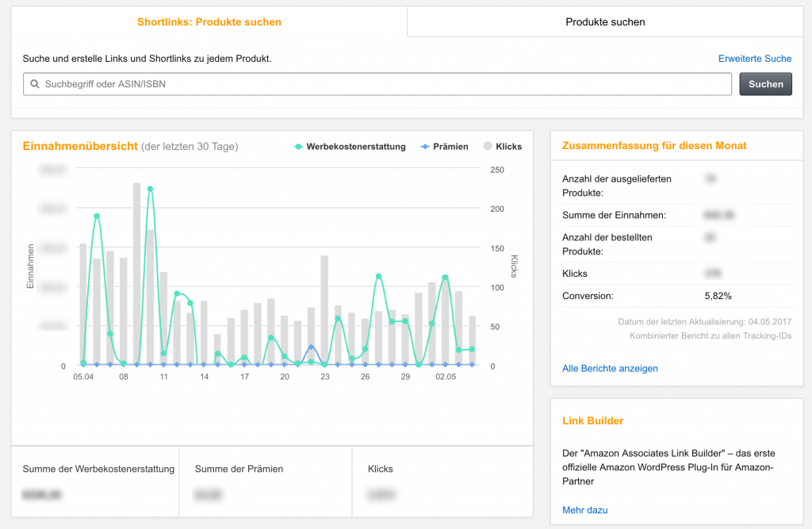Open Alle Berichte anzeigen link
This screenshot has width=812, height=529.
[610, 368]
